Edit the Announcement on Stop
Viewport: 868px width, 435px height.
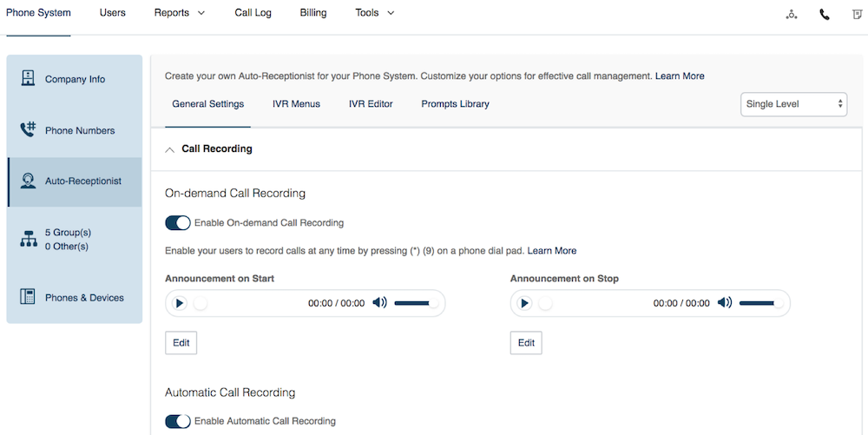[x=526, y=343]
